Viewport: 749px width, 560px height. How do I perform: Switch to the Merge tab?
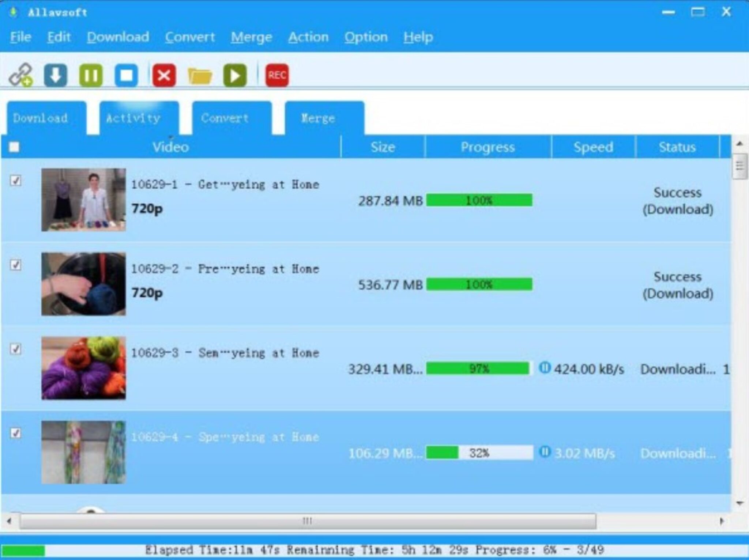click(317, 118)
